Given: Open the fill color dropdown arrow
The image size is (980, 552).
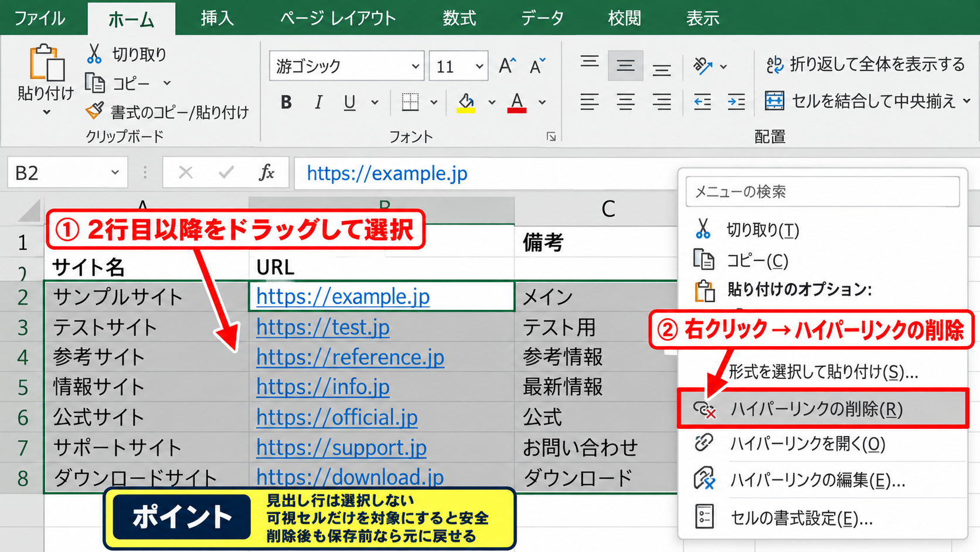Looking at the screenshot, I should [492, 103].
